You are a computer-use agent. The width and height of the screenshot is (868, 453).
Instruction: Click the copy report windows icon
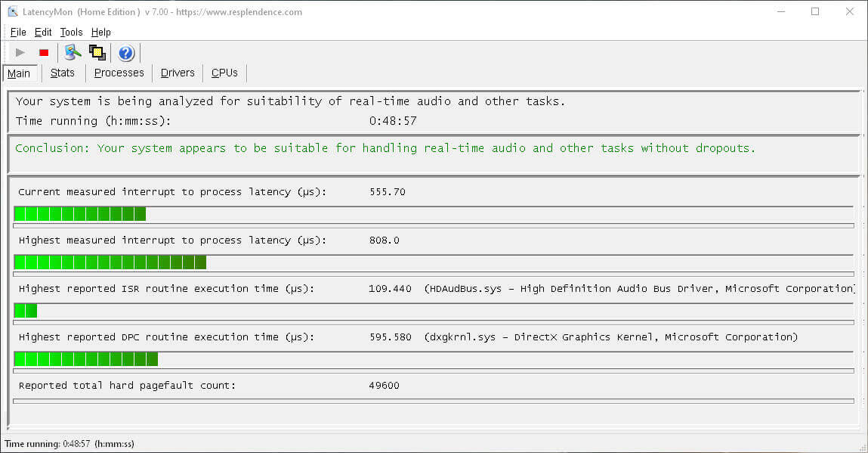point(97,53)
